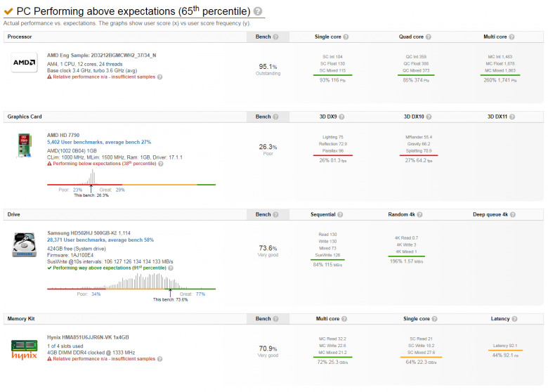This screenshot has height=392, width=548.
Task: Click Great 77% link under drive graph
Action: [x=201, y=294]
